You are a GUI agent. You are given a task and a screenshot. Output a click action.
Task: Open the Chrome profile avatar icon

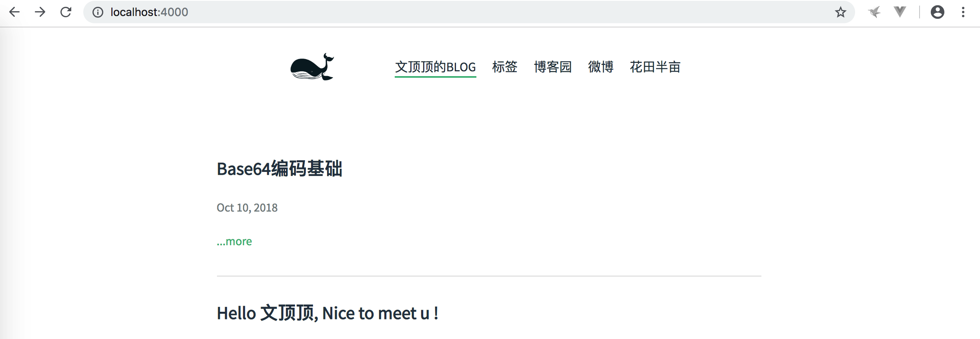[937, 12]
